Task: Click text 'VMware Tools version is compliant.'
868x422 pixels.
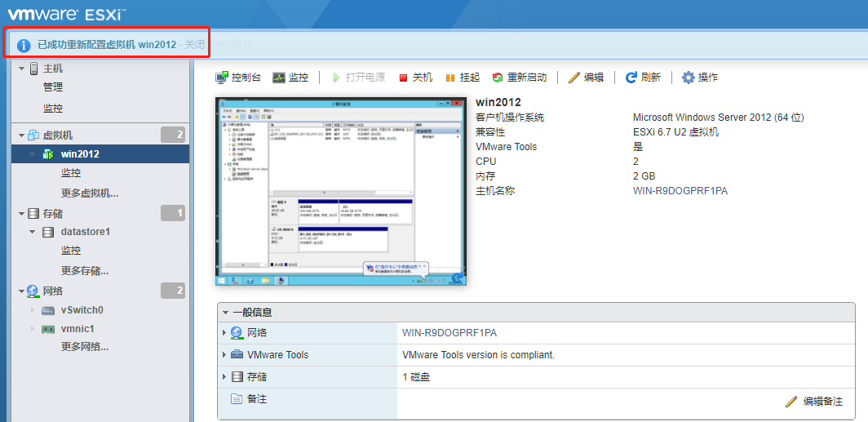Action: [478, 355]
